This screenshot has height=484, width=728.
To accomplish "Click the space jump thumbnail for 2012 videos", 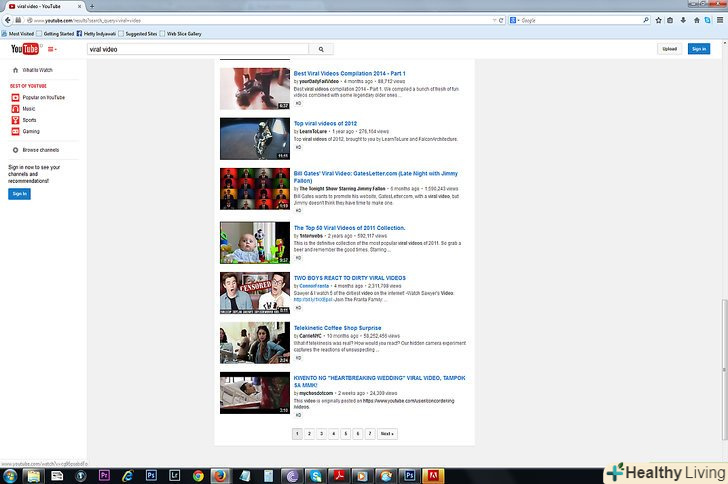I will coord(255,138).
